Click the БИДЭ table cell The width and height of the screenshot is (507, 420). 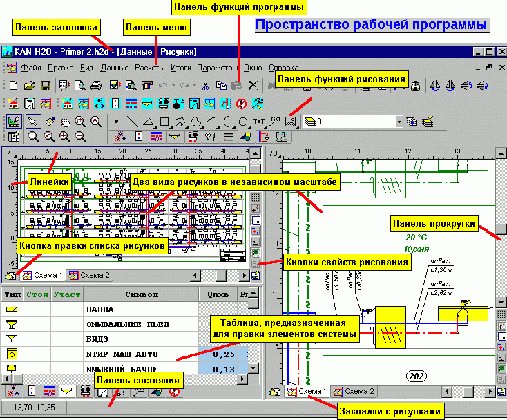[x=141, y=339]
